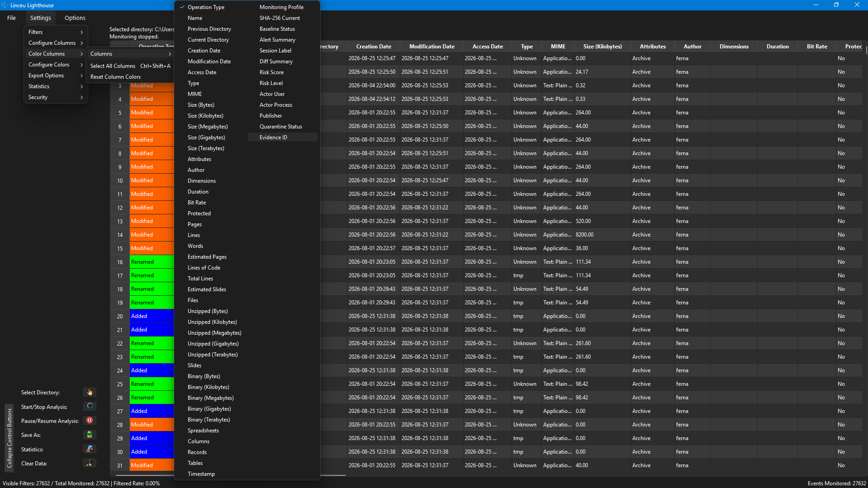
Task: Click the Pause/Resume Analysis red icon
Action: (x=90, y=420)
